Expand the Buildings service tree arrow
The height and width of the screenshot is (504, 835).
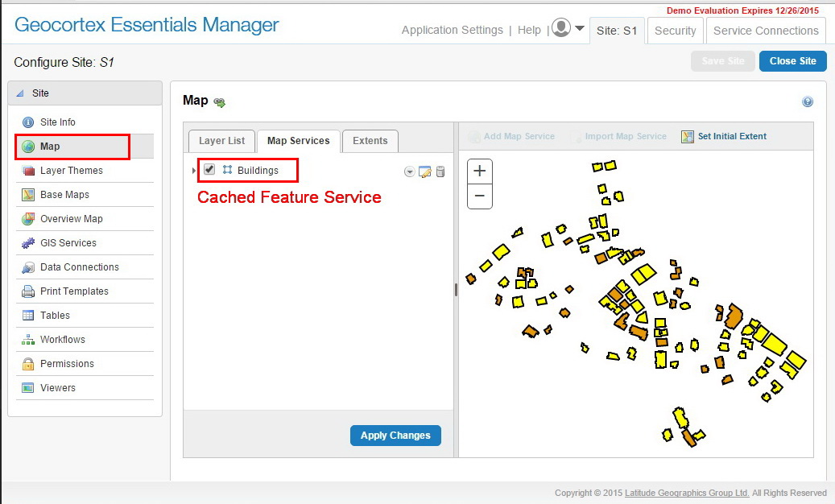pyautogui.click(x=194, y=171)
